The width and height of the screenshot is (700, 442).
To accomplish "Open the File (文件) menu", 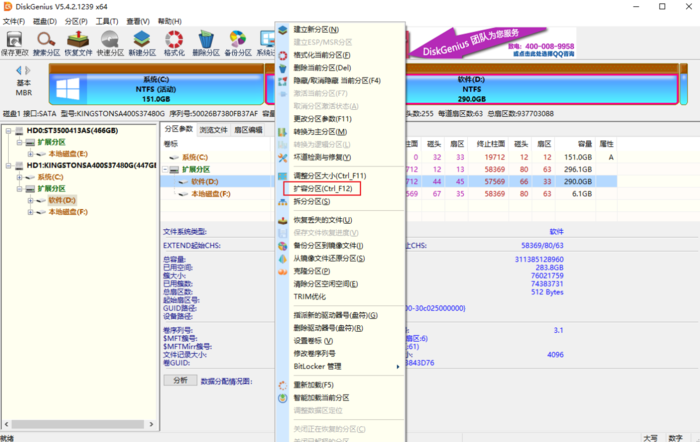I will point(14,21).
